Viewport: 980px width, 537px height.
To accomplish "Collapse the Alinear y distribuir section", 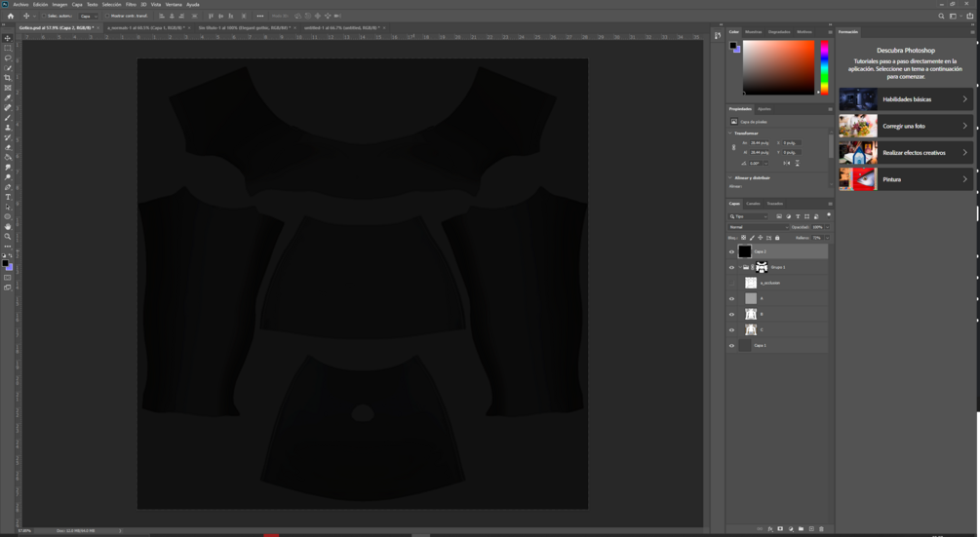I will point(730,178).
